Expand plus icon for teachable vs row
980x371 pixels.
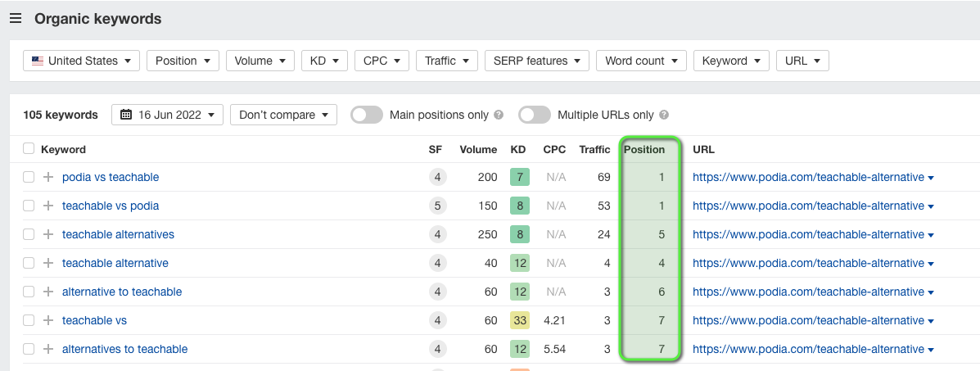[x=48, y=320]
